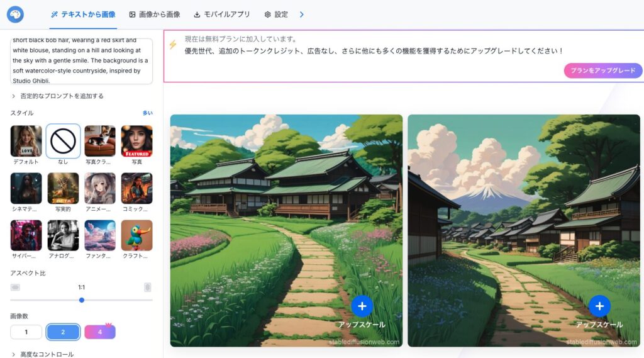Viewport: 644px width, 358px height.
Task: Pick the アニメ style thumbnail
Action: coord(100,189)
